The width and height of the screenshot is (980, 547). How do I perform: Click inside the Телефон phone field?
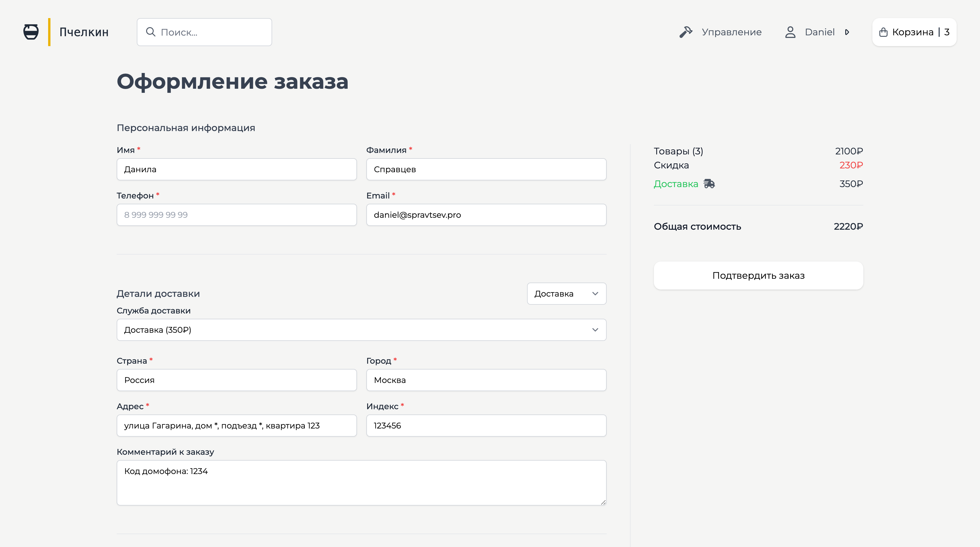[x=236, y=215]
